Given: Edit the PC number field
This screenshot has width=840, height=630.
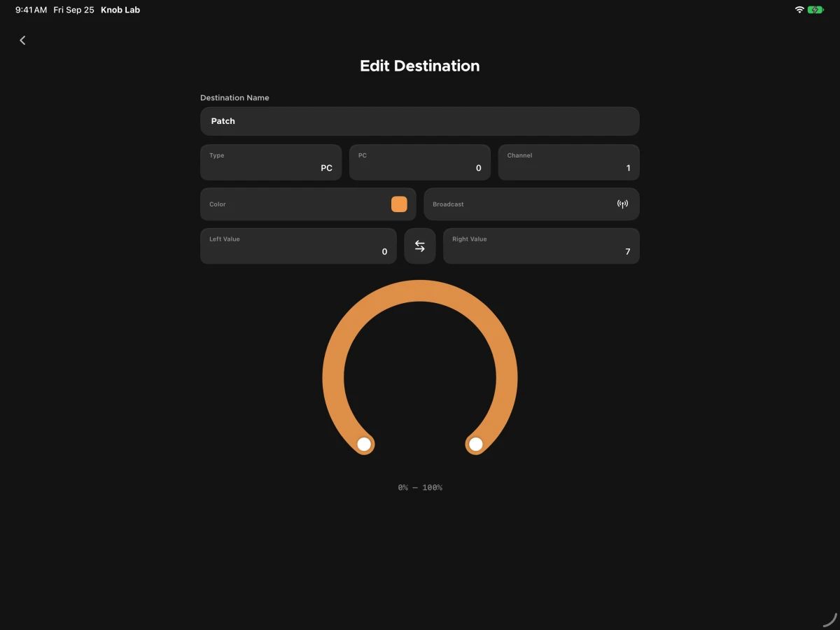Looking at the screenshot, I should tap(420, 162).
